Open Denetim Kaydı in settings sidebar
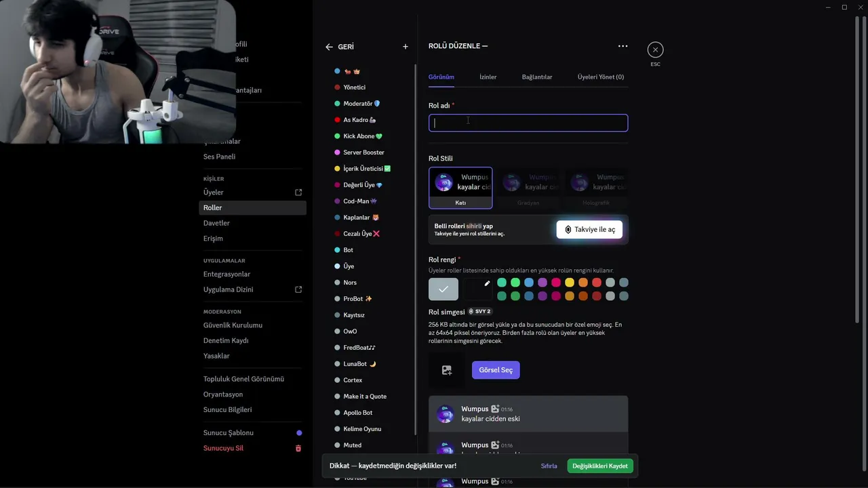 (252, 340)
